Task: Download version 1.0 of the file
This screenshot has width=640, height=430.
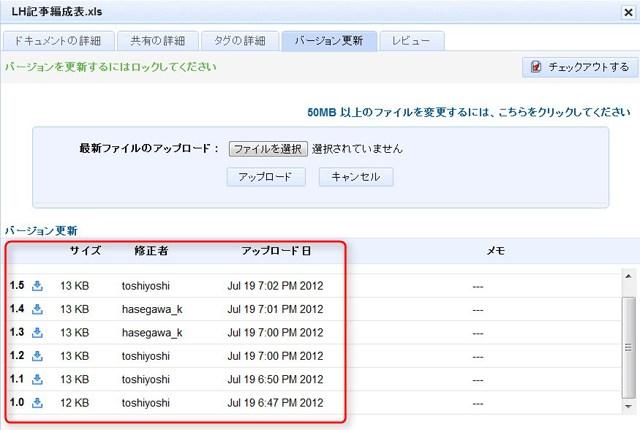Action: [x=37, y=403]
